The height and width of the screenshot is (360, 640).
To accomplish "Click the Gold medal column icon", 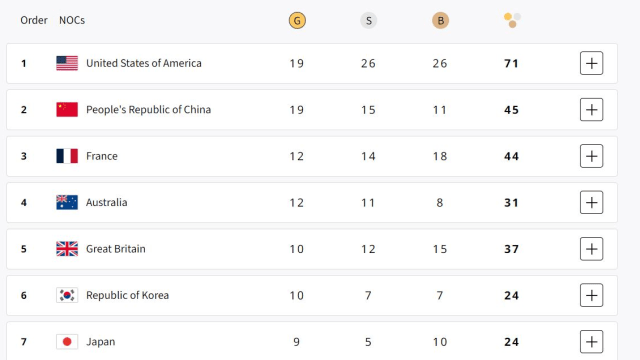I will click(x=297, y=20).
